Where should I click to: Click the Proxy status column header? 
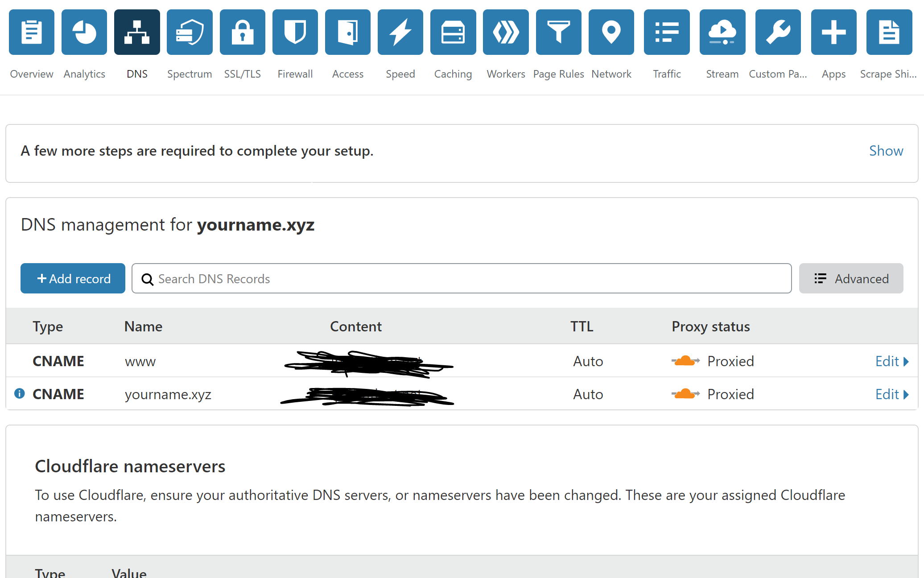click(x=711, y=326)
